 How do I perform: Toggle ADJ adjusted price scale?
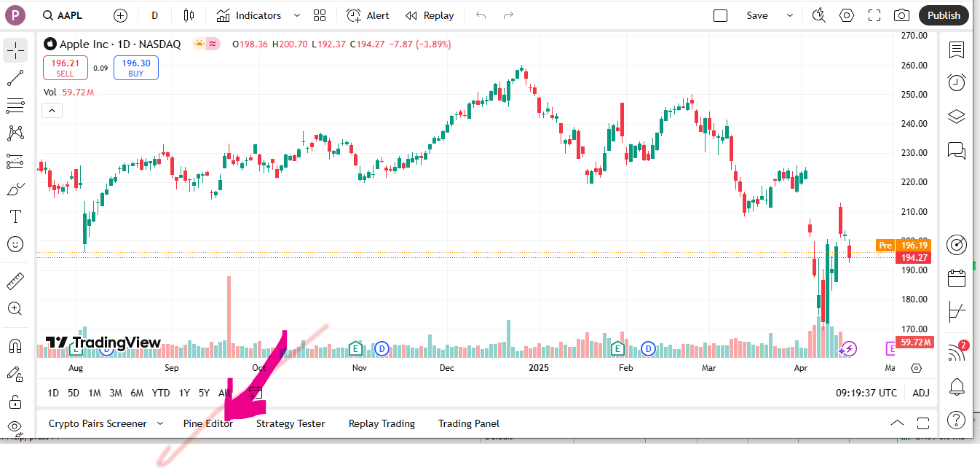click(921, 393)
